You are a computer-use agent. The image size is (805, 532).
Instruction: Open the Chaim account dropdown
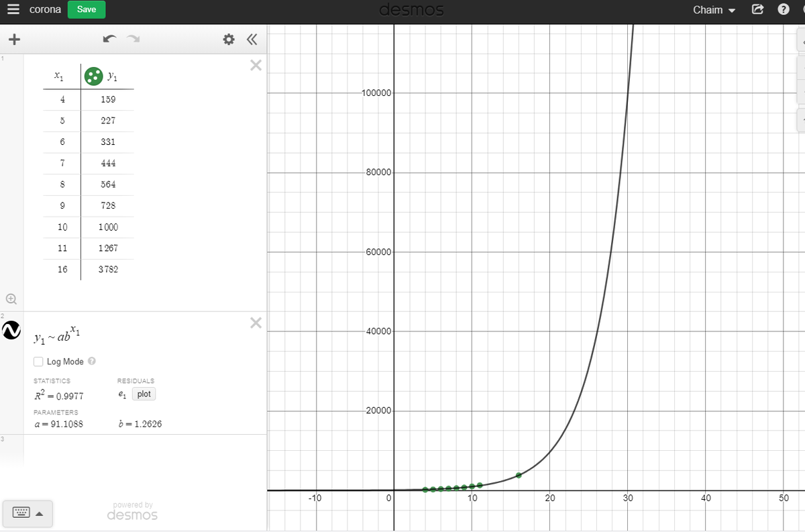coord(714,10)
